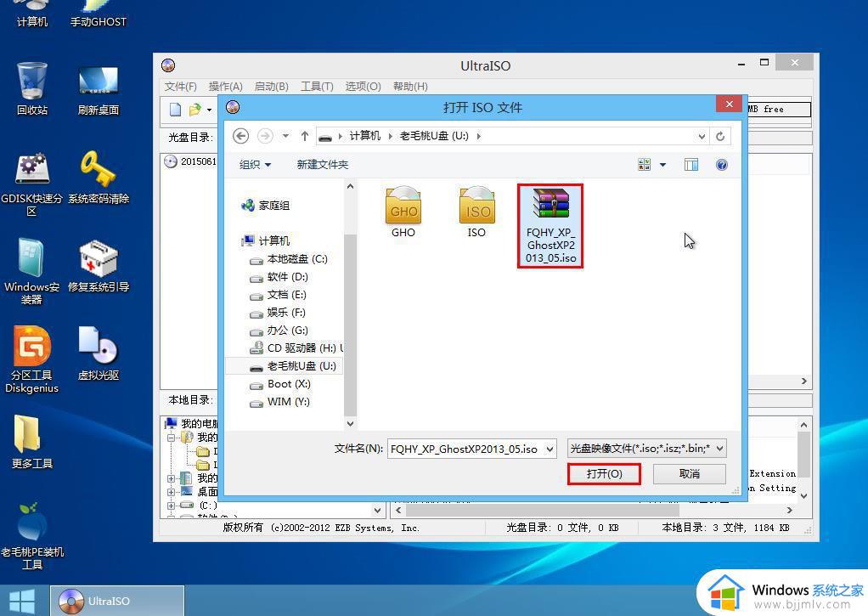Select the ISO folder
868x616 pixels.
(x=476, y=212)
